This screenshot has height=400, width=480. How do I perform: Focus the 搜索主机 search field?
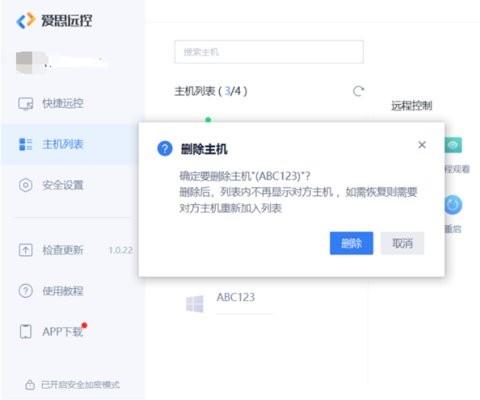tap(269, 52)
